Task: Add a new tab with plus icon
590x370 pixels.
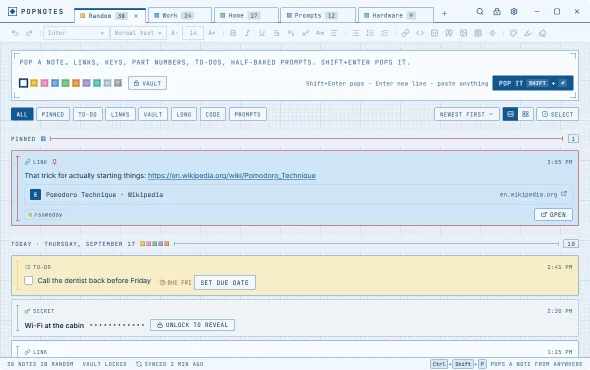Action: (x=444, y=14)
